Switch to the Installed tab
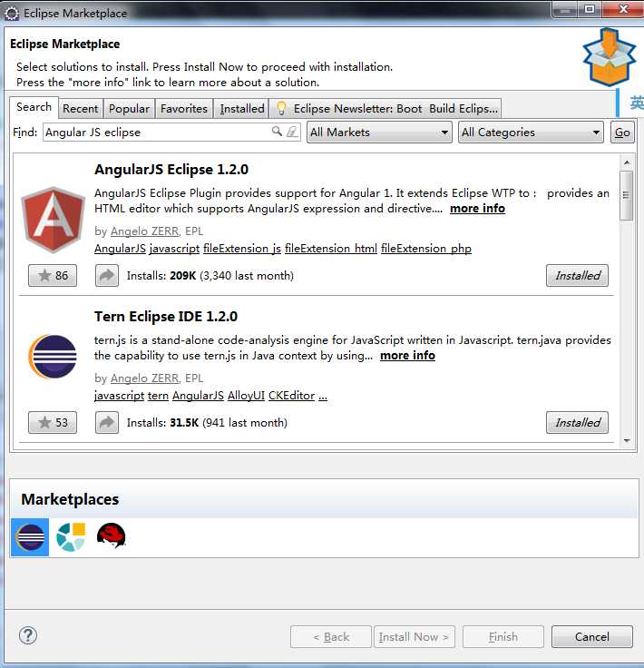 click(242, 109)
